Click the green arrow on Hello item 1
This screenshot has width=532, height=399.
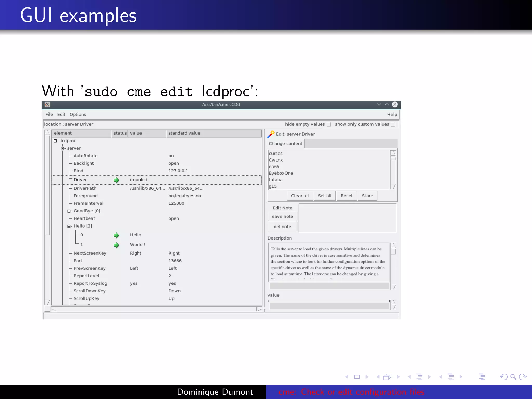point(116,245)
